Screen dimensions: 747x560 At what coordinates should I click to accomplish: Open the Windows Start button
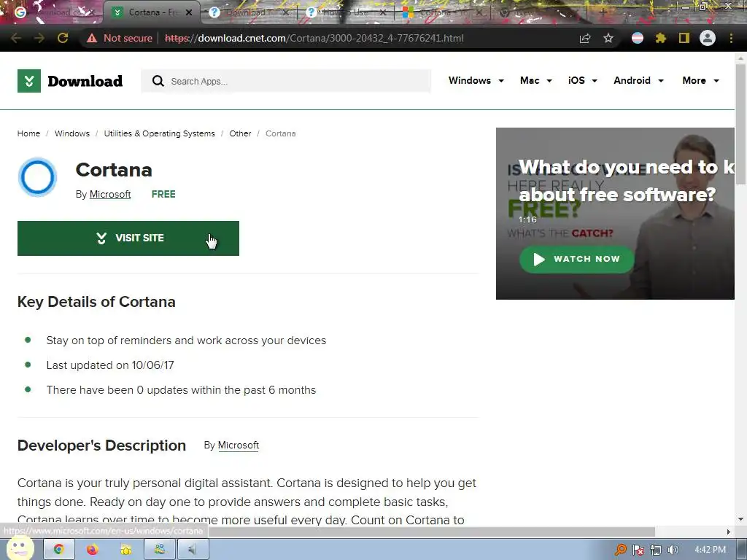[x=19, y=548]
